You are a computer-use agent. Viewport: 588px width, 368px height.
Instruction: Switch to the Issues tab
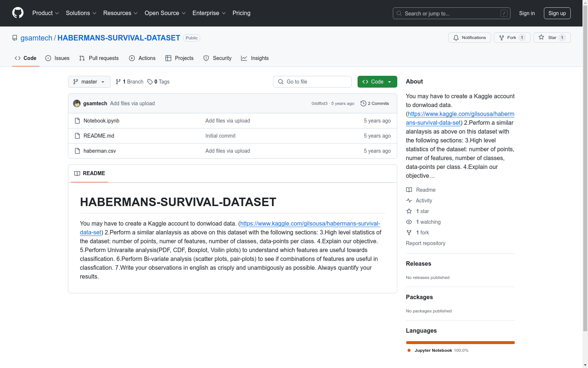pos(57,58)
